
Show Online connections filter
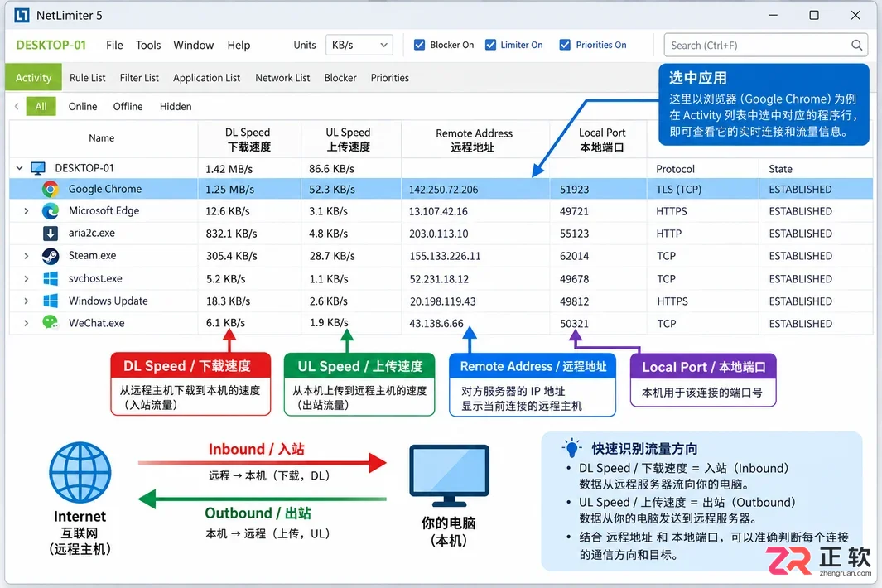coord(83,106)
